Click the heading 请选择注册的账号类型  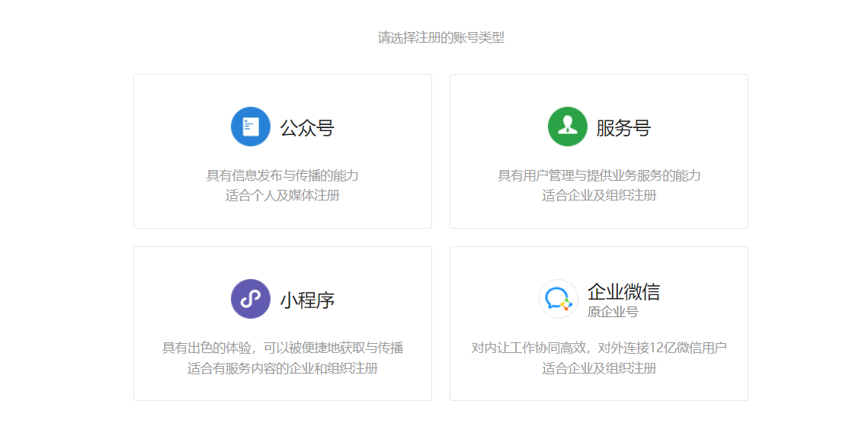[441, 37]
